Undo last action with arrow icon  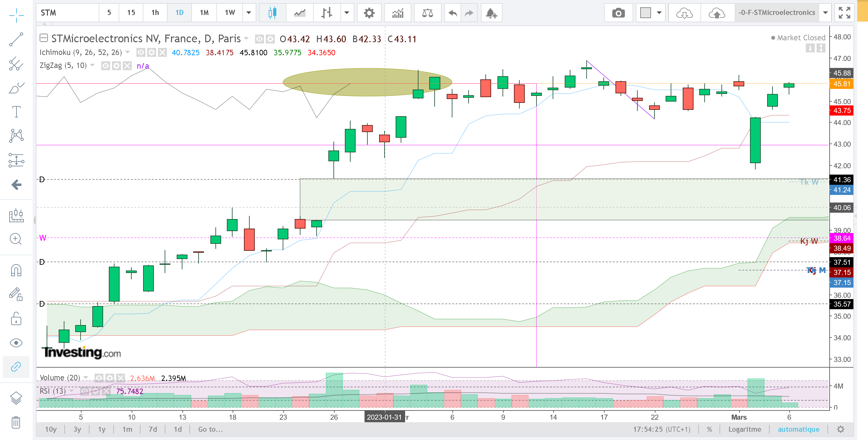pos(452,13)
